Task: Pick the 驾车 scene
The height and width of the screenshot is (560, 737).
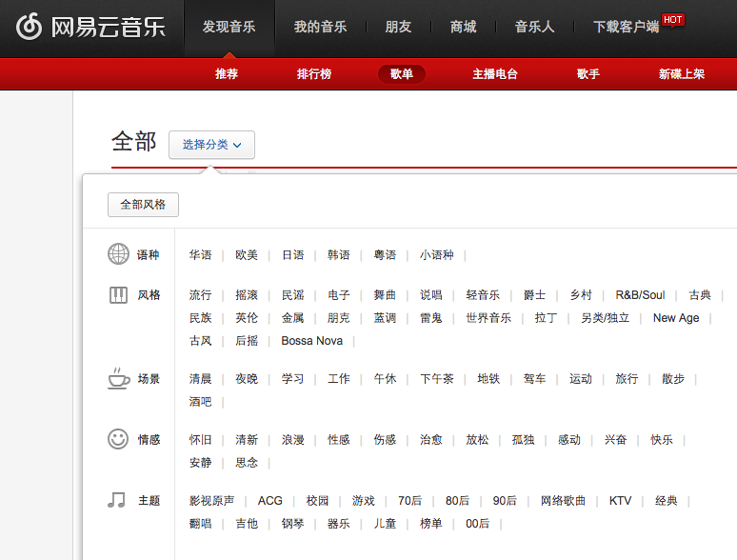Action: tap(535, 378)
